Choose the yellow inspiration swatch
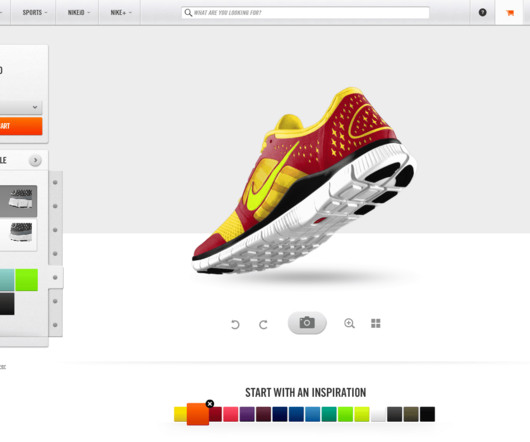This screenshot has width=530, height=442. point(180,414)
